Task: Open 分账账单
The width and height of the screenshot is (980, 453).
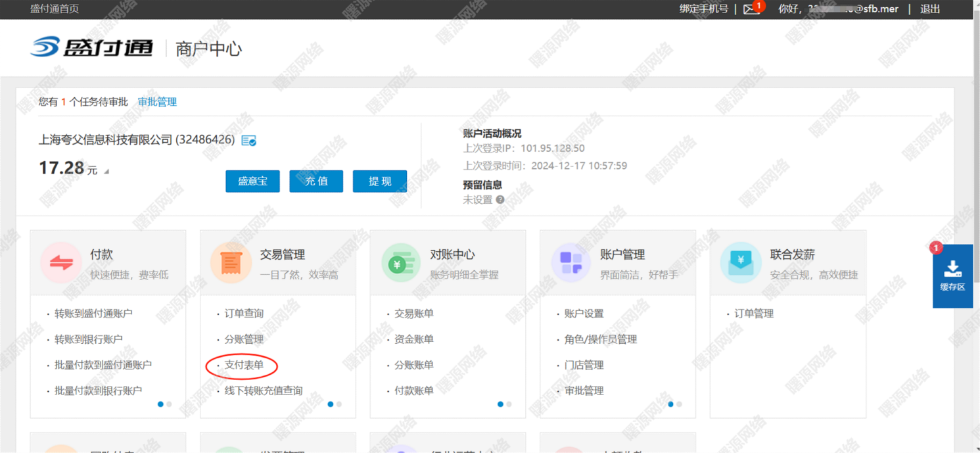Action: 414,365
